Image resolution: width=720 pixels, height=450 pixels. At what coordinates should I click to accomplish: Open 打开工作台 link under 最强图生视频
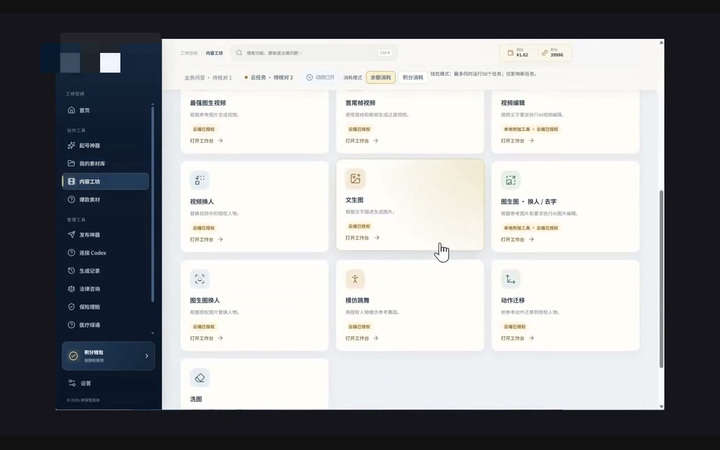point(207,141)
